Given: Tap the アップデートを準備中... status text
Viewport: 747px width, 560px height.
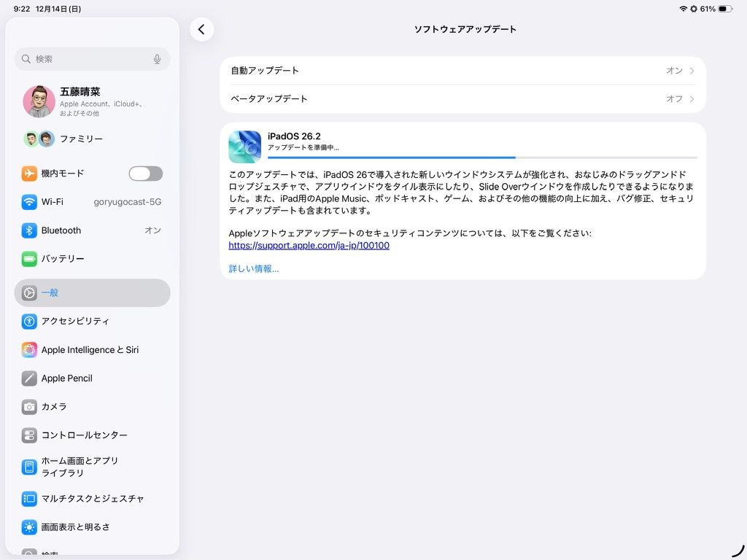Looking at the screenshot, I should [x=303, y=148].
